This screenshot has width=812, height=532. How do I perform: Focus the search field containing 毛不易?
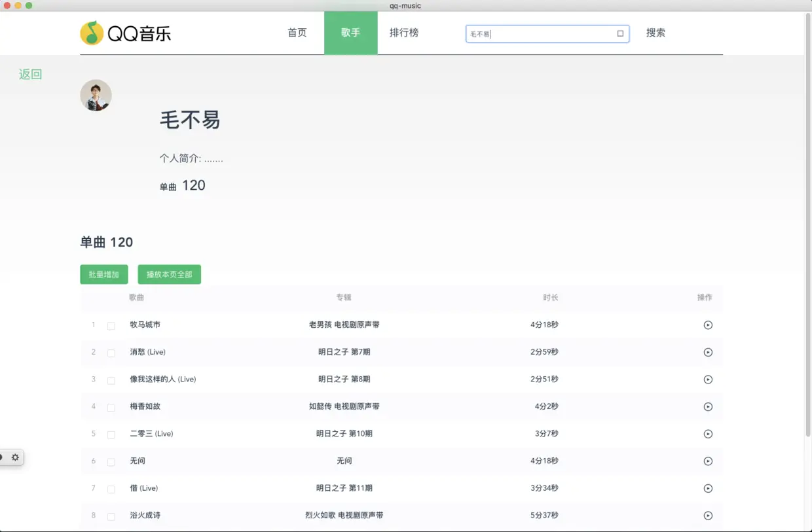(x=547, y=33)
